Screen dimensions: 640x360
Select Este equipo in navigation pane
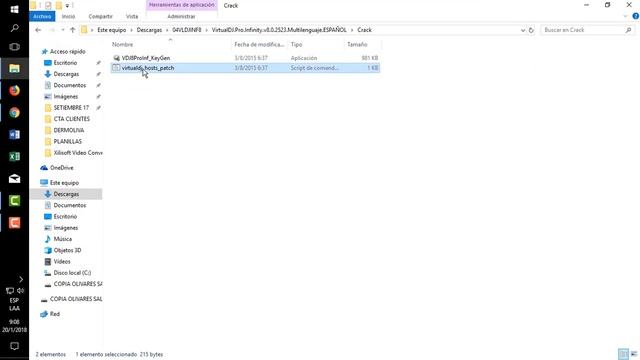click(64, 183)
